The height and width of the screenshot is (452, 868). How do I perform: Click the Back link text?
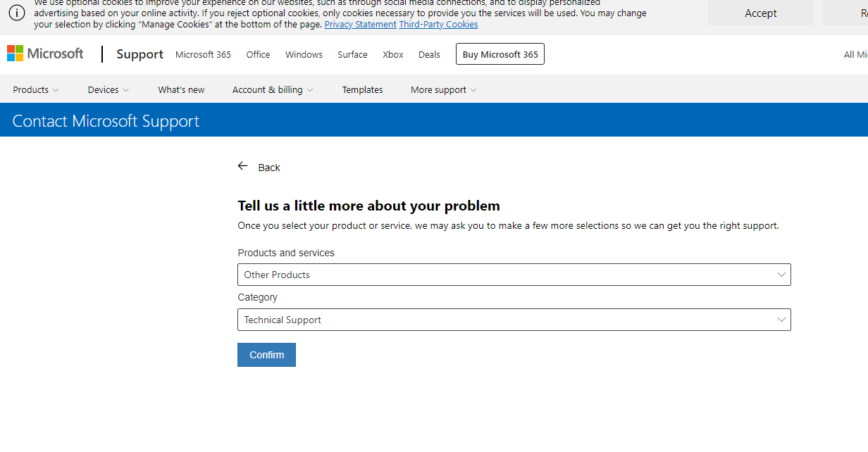[x=269, y=168]
